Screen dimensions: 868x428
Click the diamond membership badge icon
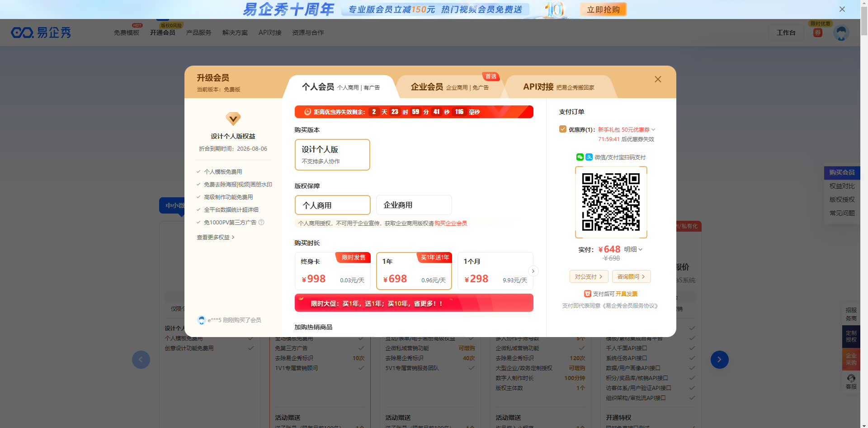tap(233, 119)
